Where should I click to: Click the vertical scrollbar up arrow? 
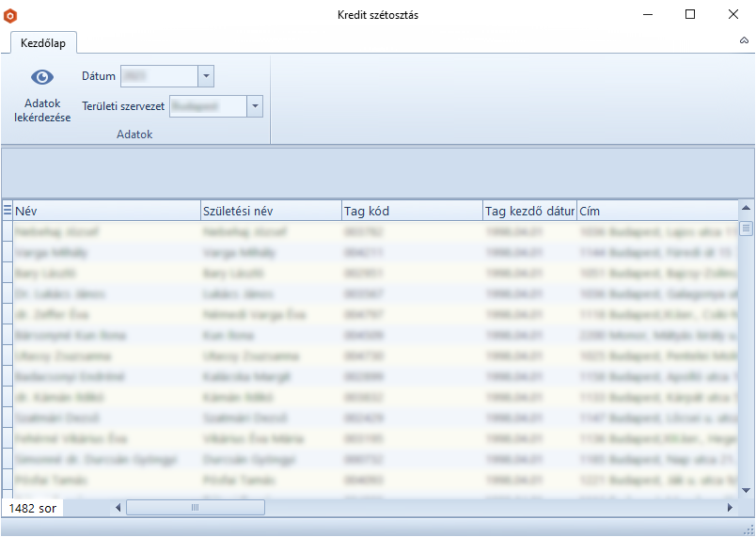pyautogui.click(x=747, y=209)
